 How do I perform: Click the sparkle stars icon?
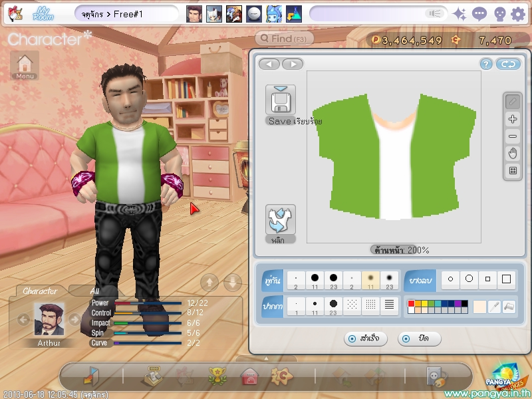pyautogui.click(x=460, y=14)
